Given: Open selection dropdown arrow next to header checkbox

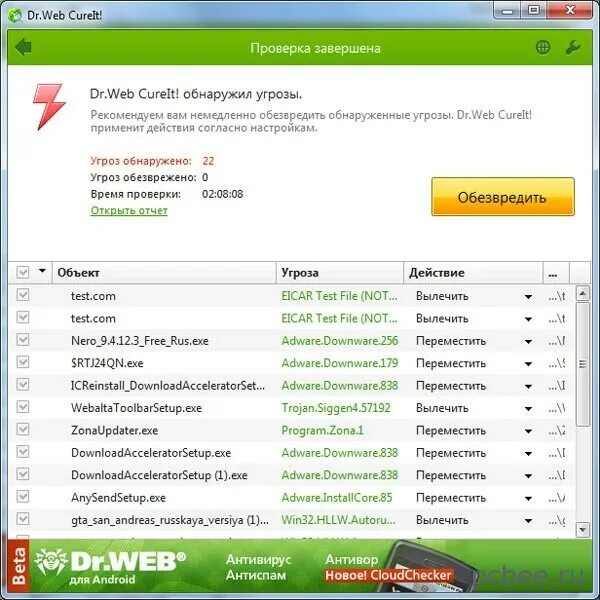Looking at the screenshot, I should (42, 271).
